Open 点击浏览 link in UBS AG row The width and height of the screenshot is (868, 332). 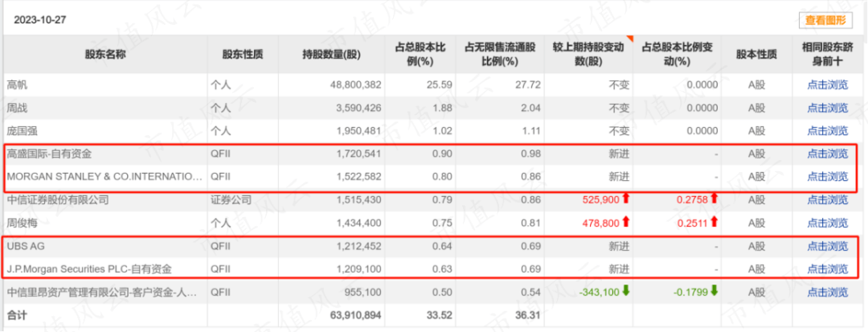[x=827, y=246]
